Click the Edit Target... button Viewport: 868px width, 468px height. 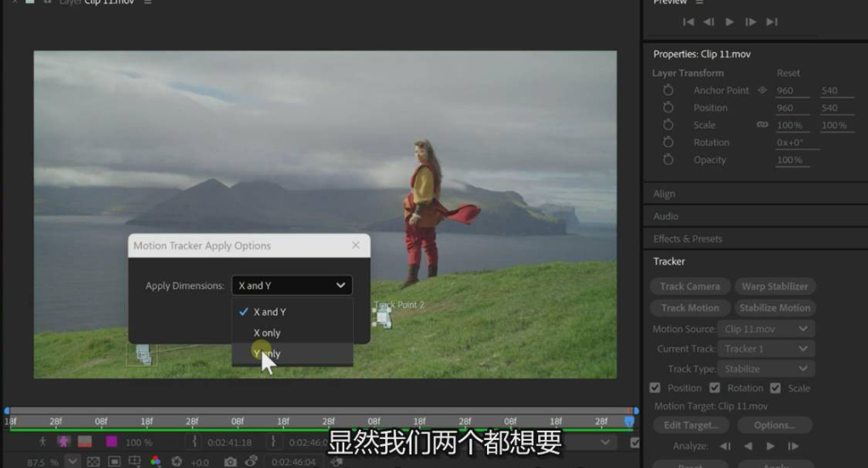(690, 426)
